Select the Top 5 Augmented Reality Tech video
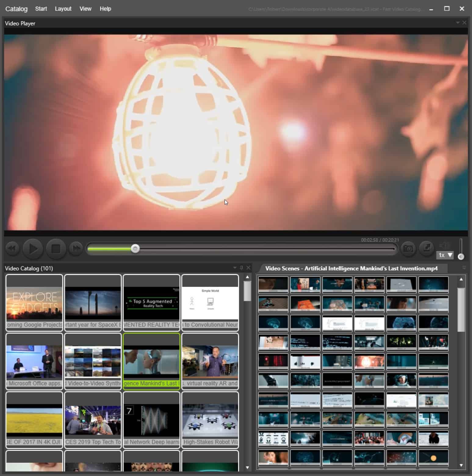Screen dimensions: 472x476 [x=151, y=303]
